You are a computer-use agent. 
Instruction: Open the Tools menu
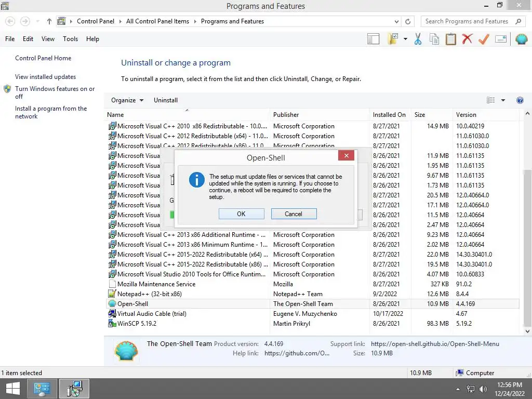click(x=70, y=39)
